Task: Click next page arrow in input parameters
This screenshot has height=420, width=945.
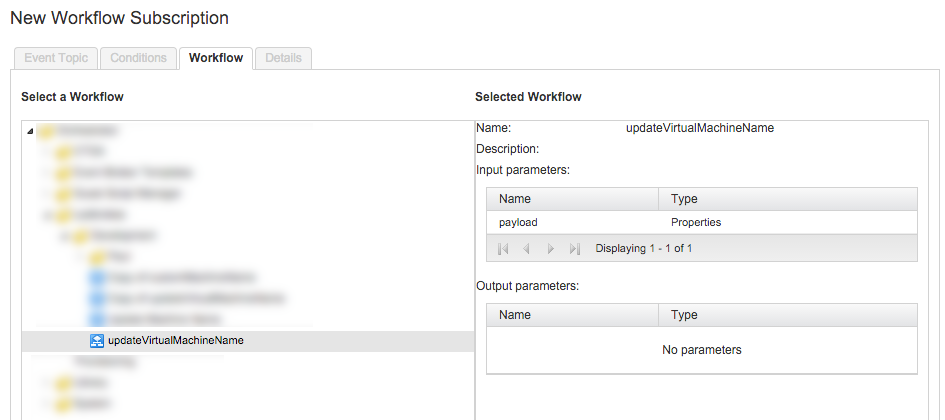Action: click(550, 248)
